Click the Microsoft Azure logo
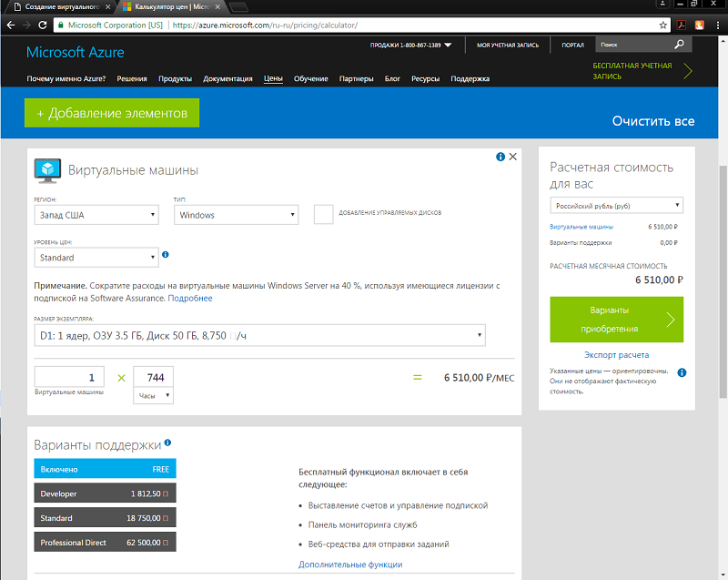Viewport: 728px width, 580px height. click(x=76, y=52)
